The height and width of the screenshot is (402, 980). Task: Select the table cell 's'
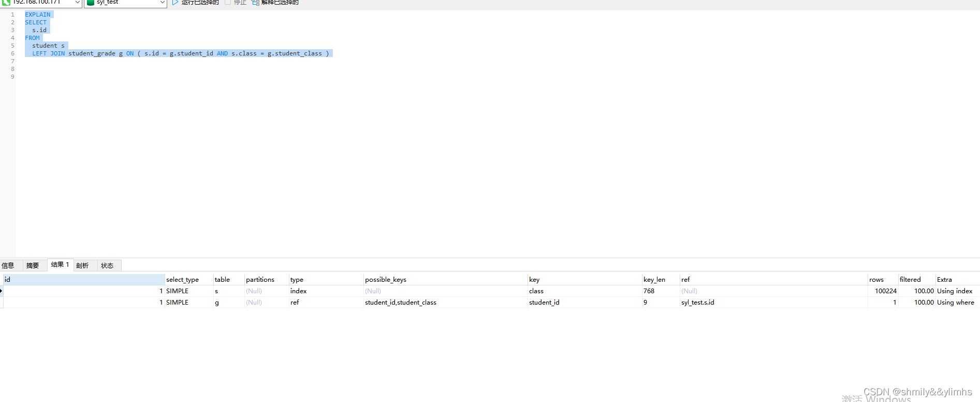point(229,291)
